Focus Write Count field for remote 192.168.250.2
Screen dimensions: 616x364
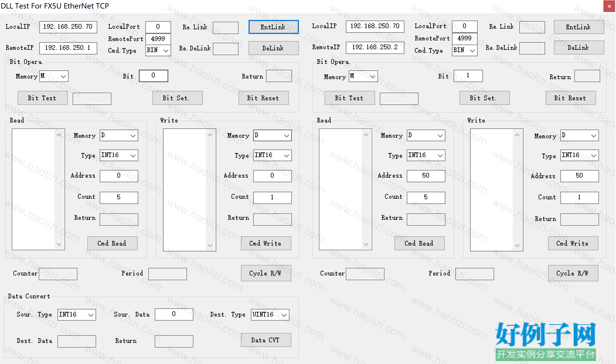pyautogui.click(x=579, y=198)
